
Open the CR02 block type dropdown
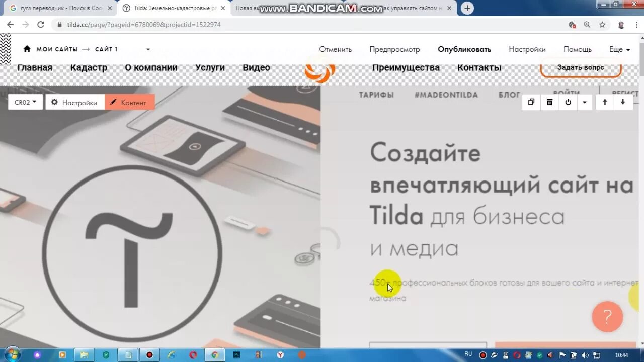point(26,102)
